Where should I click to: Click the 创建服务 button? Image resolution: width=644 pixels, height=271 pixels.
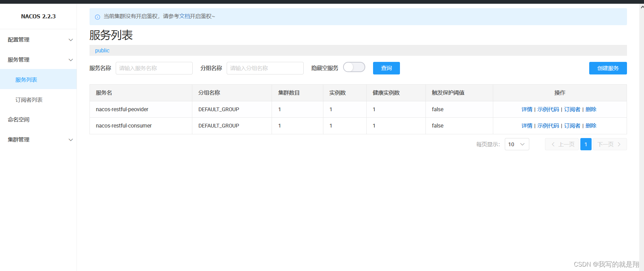pos(608,68)
